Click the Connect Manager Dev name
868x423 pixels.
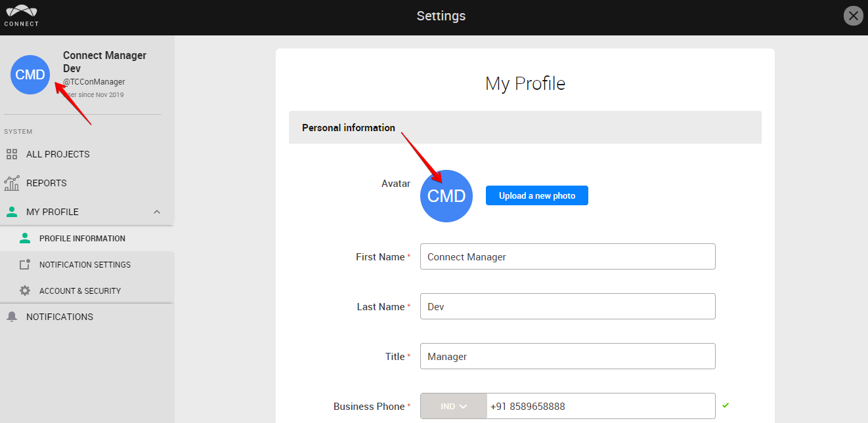coord(104,62)
